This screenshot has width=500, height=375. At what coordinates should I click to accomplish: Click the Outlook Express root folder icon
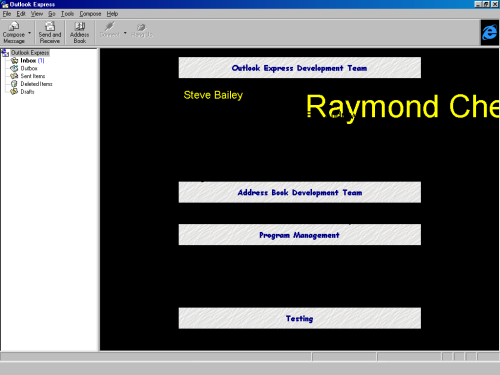click(5, 53)
